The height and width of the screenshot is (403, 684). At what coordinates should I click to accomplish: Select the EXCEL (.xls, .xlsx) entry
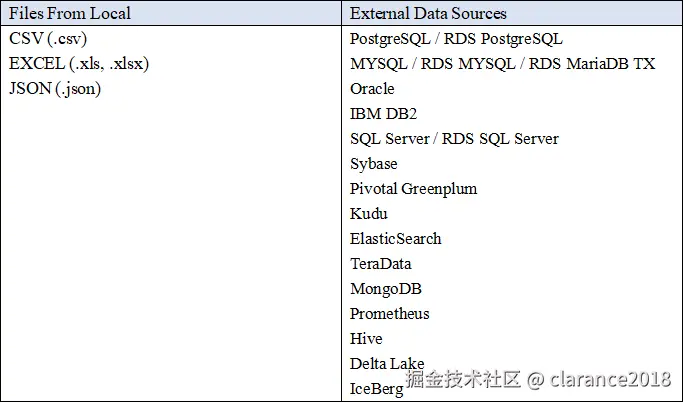point(79,64)
